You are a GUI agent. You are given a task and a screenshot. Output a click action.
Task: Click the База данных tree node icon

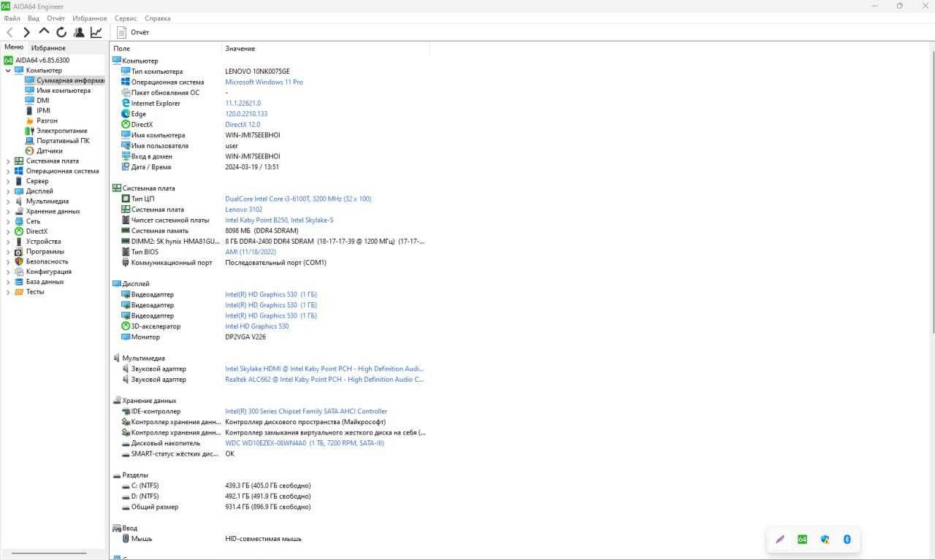click(x=19, y=282)
